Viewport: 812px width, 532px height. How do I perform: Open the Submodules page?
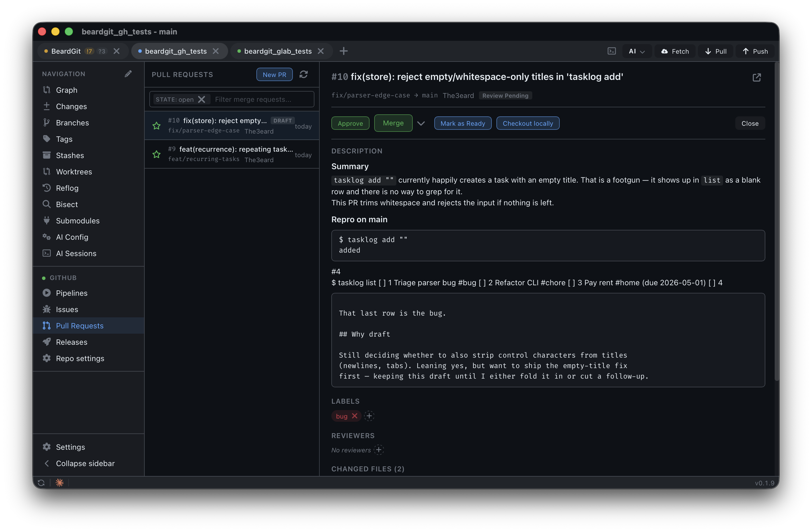click(x=88, y=221)
